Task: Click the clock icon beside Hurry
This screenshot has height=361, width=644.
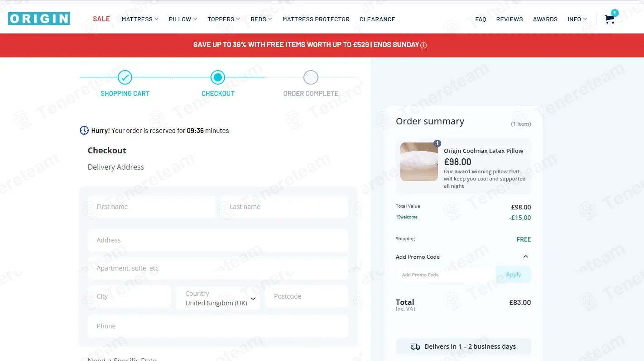Action: [x=84, y=130]
